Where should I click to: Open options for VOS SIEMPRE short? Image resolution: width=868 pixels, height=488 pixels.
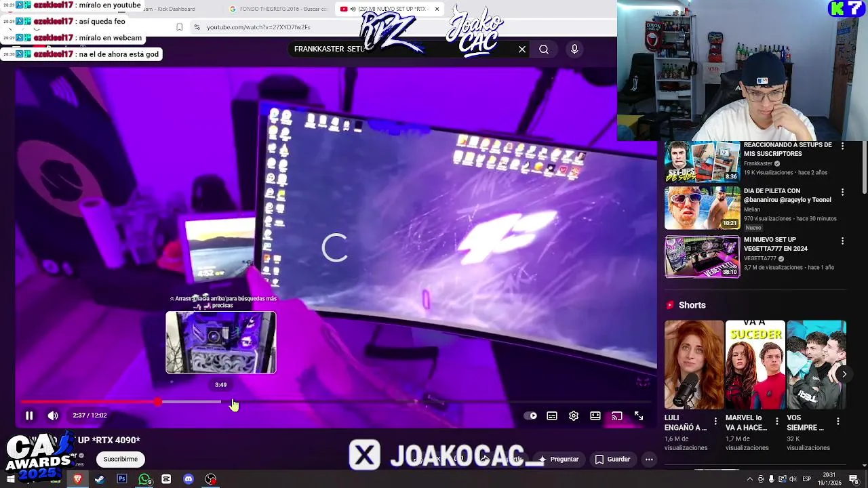[x=837, y=421]
